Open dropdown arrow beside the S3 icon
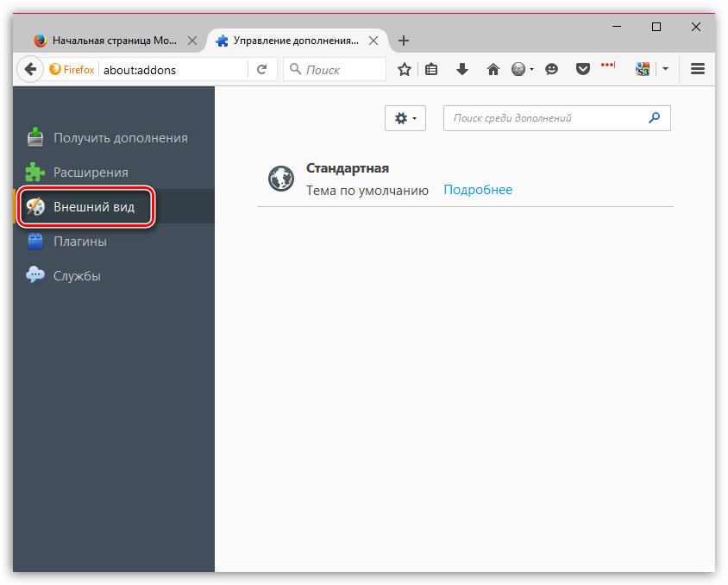Screen dimensions: 728x585 click(x=665, y=70)
